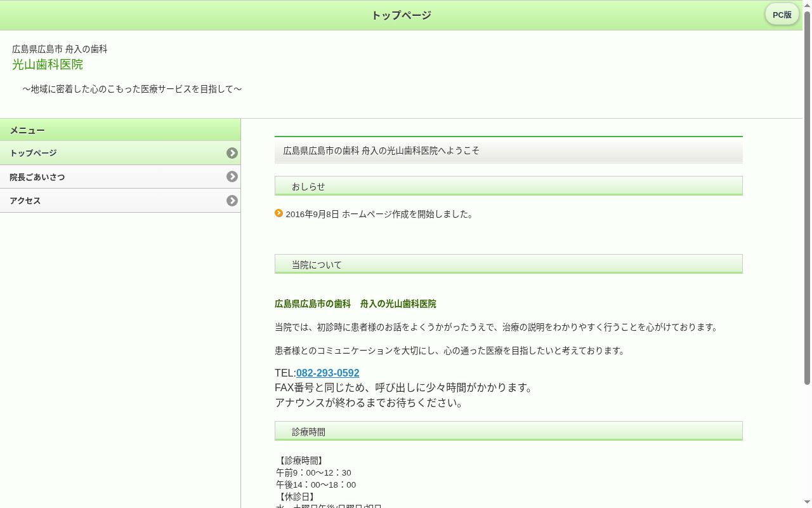The image size is (812, 508).
Task: Click the arrow icon beside アクセス
Action: 232,201
